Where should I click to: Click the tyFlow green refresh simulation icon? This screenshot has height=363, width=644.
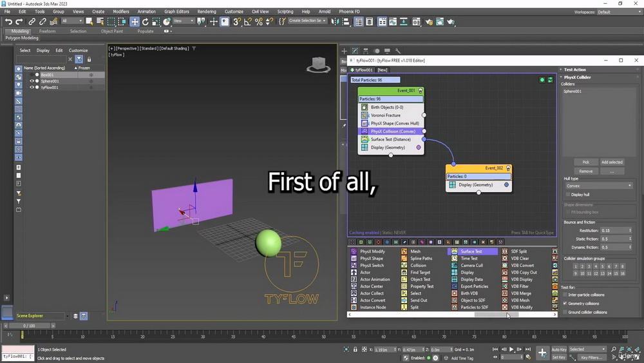tap(550, 80)
